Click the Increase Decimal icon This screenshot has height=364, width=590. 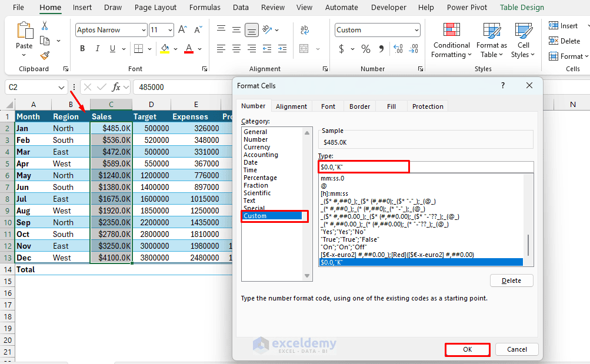398,48
